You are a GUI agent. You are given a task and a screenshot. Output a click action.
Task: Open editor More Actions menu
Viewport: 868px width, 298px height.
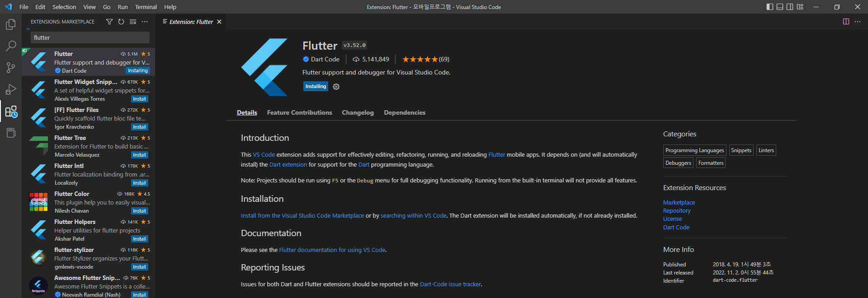[858, 22]
